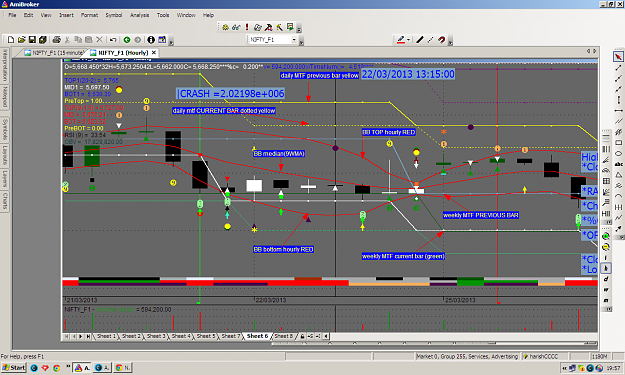Viewport: 625px width, 375px height.
Task: Click the weekly MTF PREVIOUS BAR label
Action: [481, 215]
